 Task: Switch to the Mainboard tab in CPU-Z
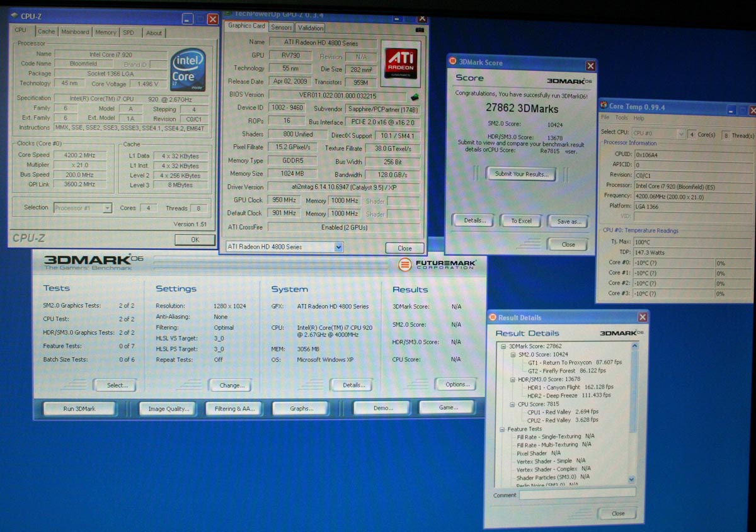click(x=75, y=32)
